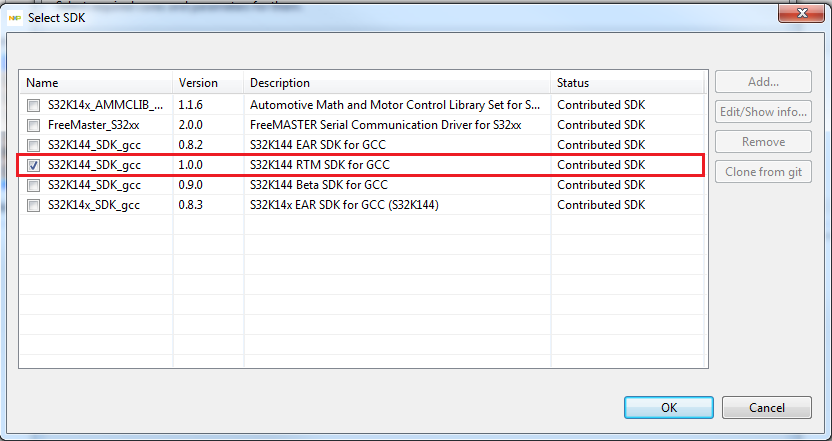Click Contributed SDK status in 1.0.0 row
The width and height of the screenshot is (832, 441).
(601, 165)
